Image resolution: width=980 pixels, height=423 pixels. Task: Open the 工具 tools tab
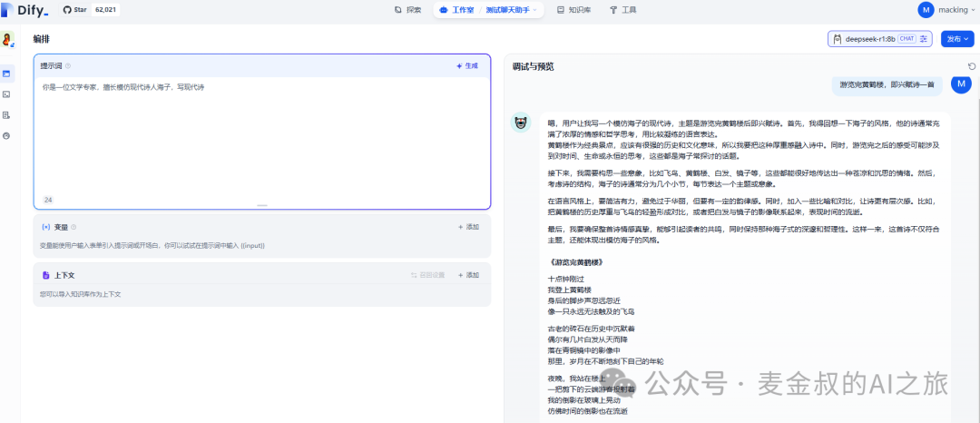tap(622, 10)
